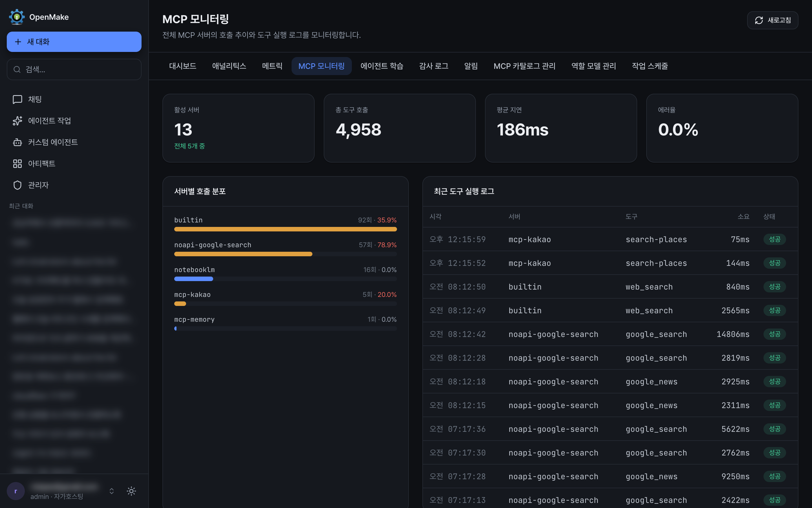Click the 상태 column header

pos(769,217)
